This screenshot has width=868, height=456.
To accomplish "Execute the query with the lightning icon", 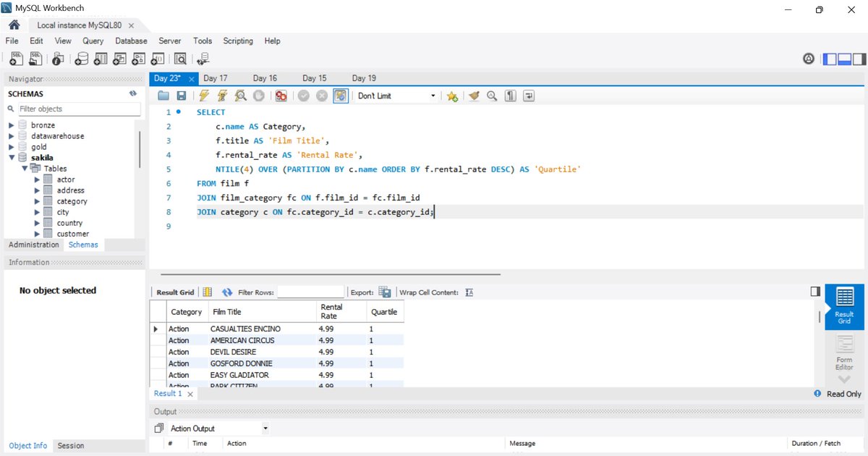I will tap(204, 96).
